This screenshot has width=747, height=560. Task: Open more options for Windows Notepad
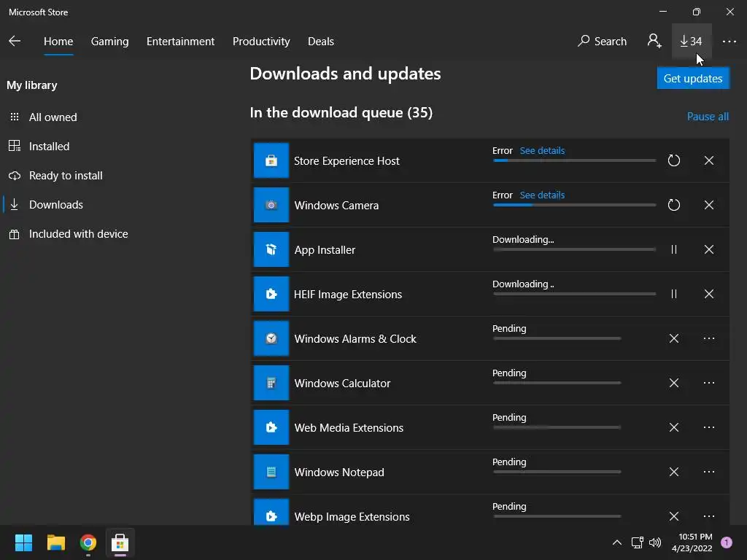click(x=708, y=472)
